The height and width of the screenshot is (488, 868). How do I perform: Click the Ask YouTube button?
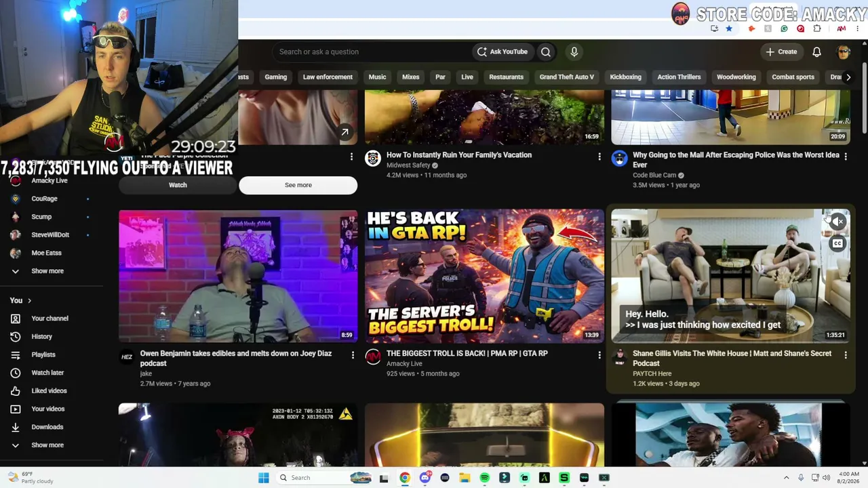[502, 52]
